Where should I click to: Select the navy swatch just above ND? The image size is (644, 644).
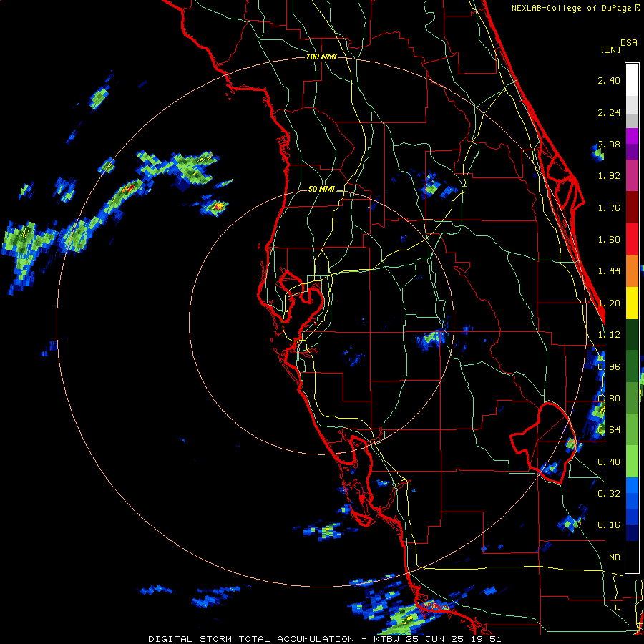[632, 532]
